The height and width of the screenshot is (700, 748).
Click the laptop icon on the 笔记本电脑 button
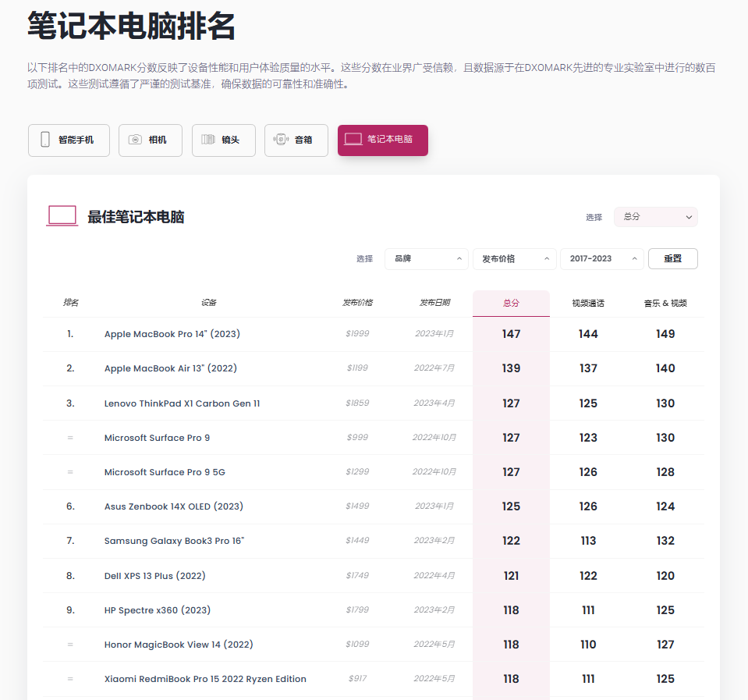click(351, 140)
